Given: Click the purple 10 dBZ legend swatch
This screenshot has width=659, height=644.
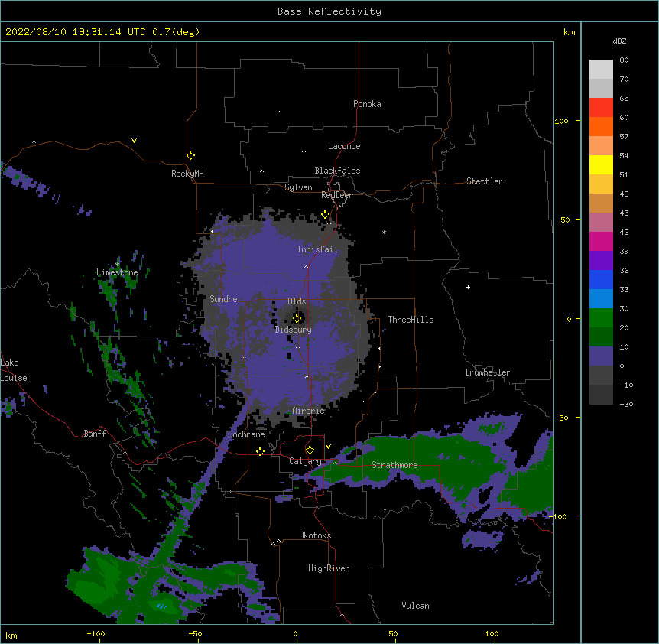Looking at the screenshot, I should click(x=601, y=356).
